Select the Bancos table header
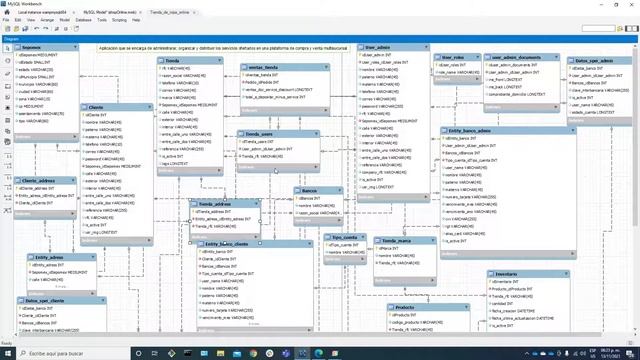Screen dimensions: 640x360 (x=318, y=191)
